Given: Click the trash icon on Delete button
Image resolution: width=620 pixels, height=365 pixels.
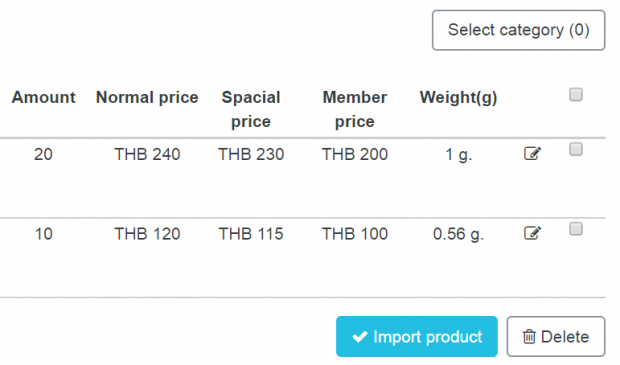Looking at the screenshot, I should (x=529, y=337).
